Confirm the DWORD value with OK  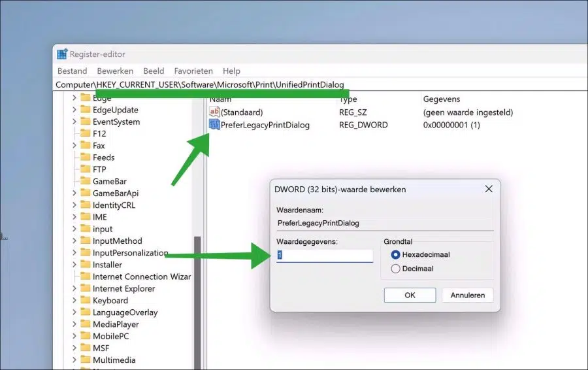coord(410,295)
